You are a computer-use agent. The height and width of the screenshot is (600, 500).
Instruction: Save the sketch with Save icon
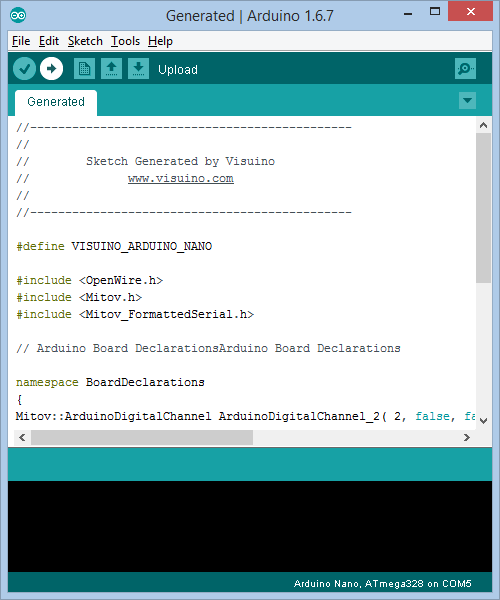tap(138, 69)
